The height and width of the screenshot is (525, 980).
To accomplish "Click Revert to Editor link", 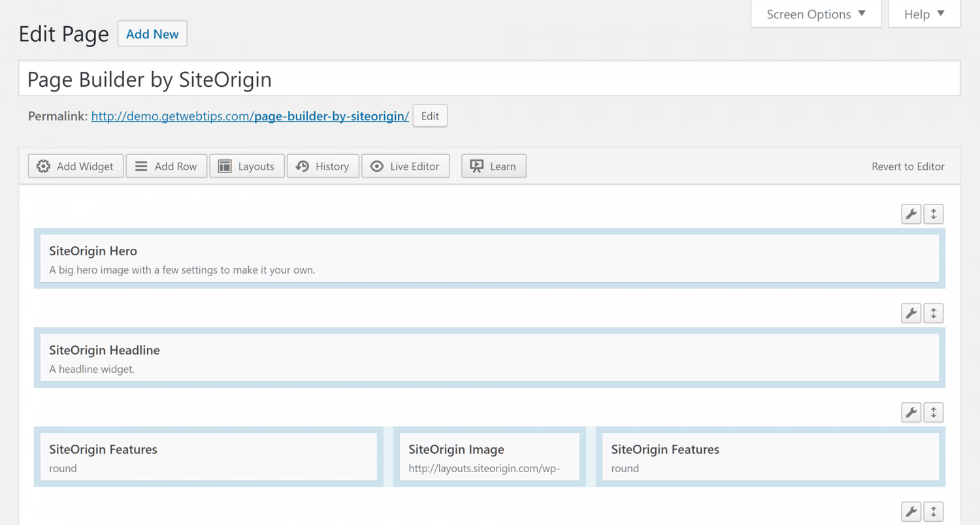I will coord(908,167).
